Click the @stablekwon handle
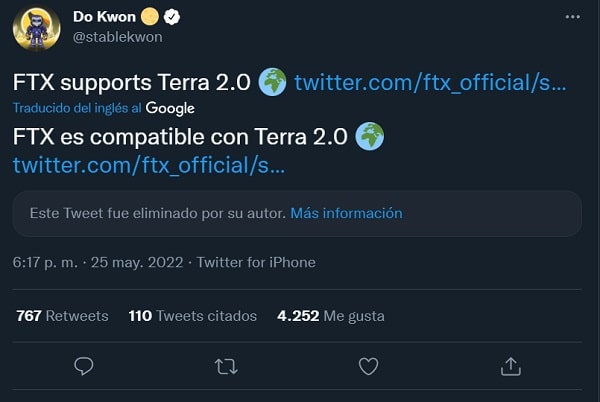The width and height of the screenshot is (600, 402). coord(117,37)
